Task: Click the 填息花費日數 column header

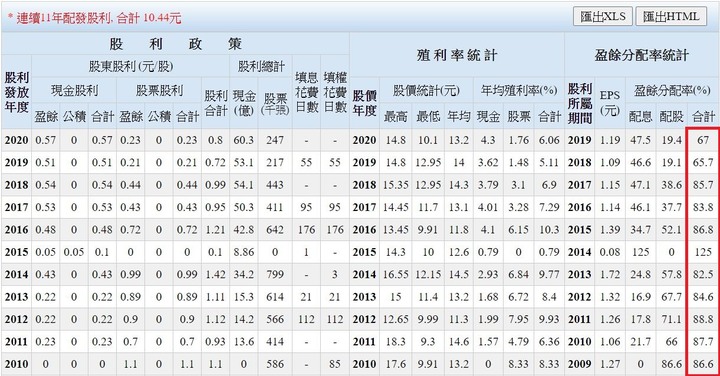Action: click(x=306, y=92)
